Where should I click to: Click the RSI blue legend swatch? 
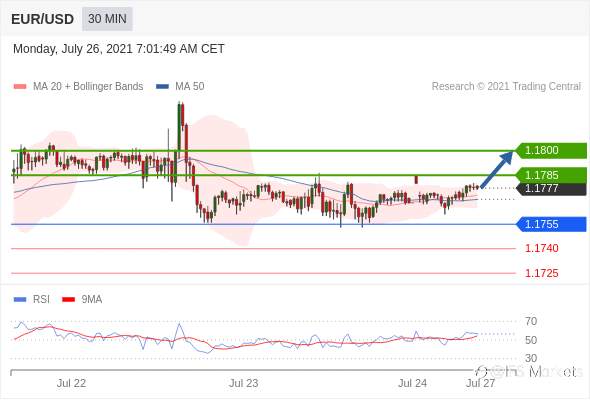(20, 300)
